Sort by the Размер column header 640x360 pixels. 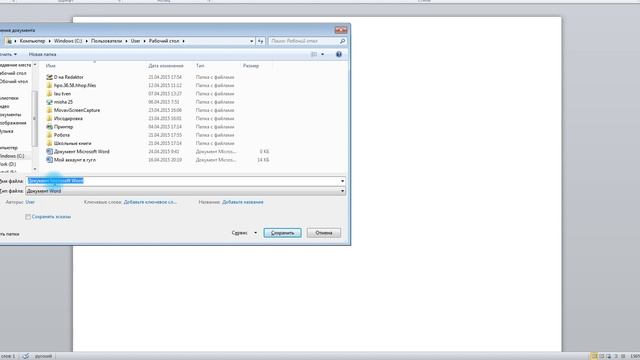[251, 66]
